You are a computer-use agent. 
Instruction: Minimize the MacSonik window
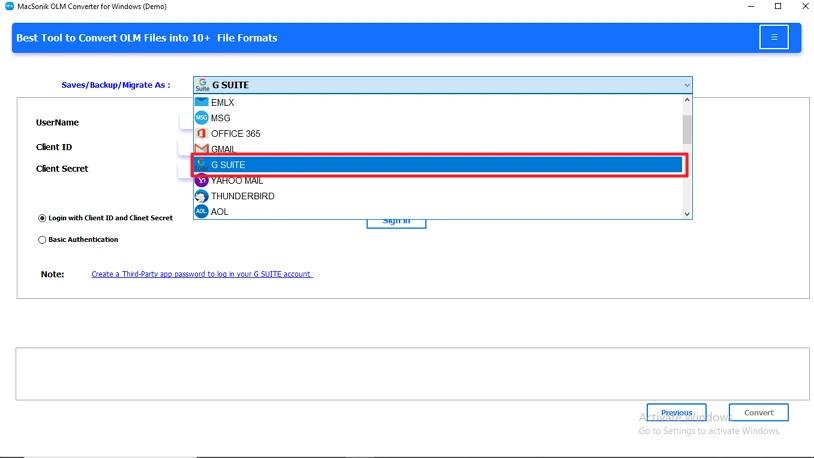coord(751,6)
